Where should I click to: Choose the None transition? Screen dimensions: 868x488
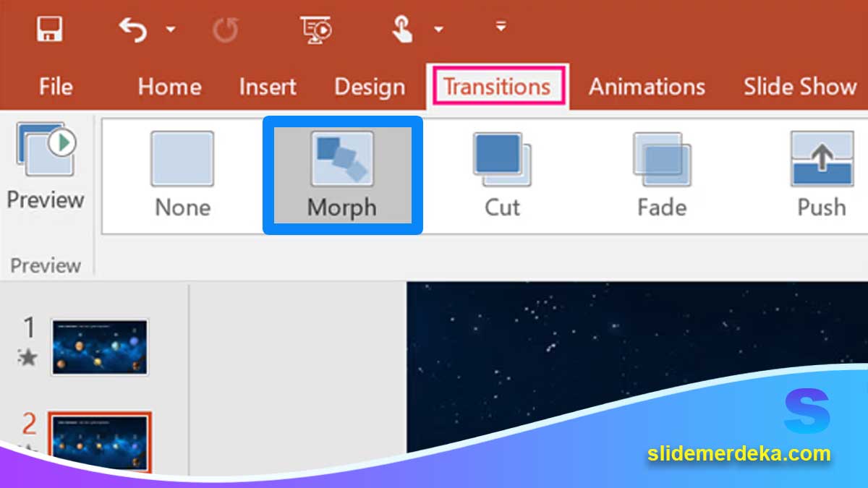(182, 176)
